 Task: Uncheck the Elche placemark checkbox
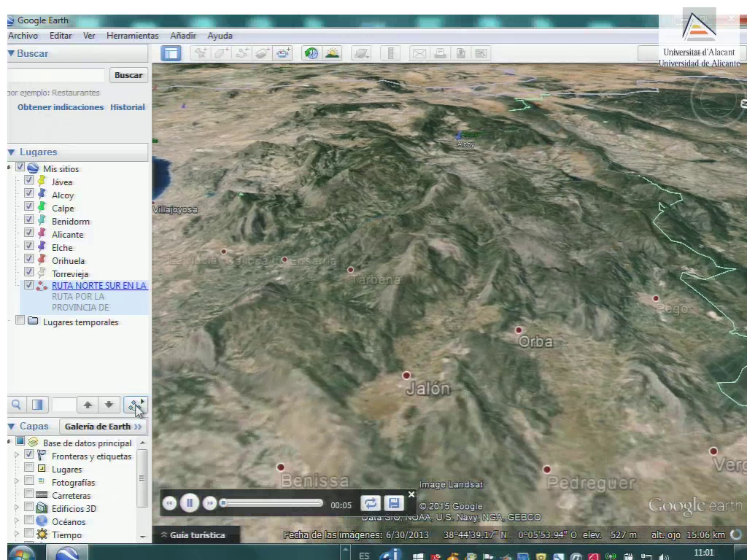(28, 246)
